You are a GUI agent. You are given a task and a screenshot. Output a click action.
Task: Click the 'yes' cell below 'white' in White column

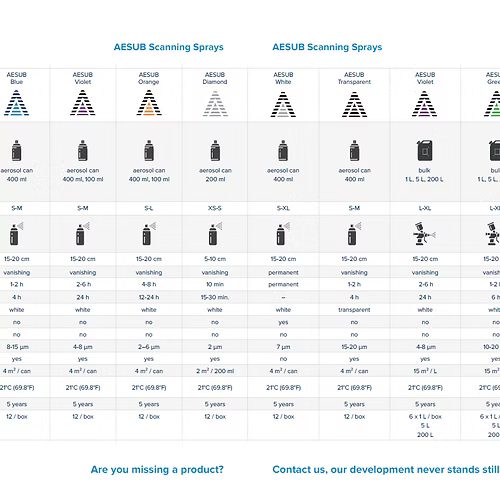pos(283,323)
